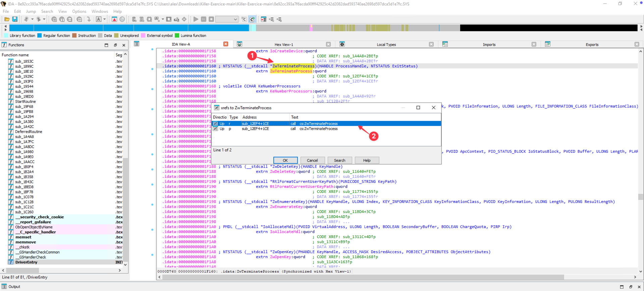Image resolution: width=644 pixels, height=291 pixels.
Task: Click Search in the xrefs dialog
Action: (x=339, y=160)
